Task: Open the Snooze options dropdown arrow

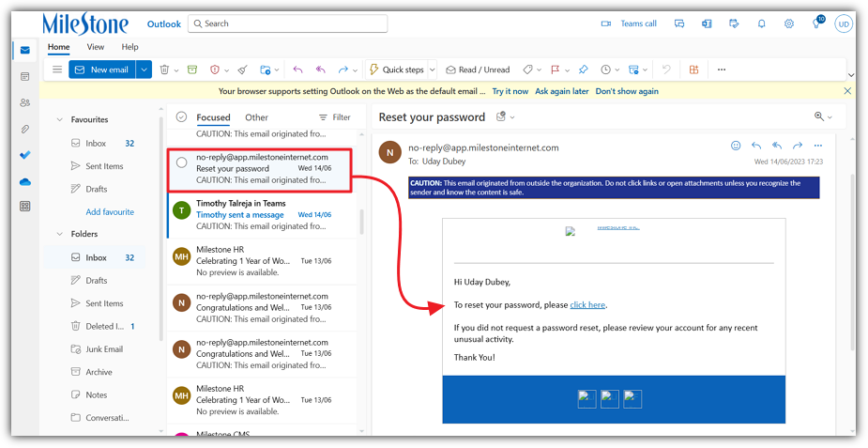Action: pyautogui.click(x=617, y=70)
